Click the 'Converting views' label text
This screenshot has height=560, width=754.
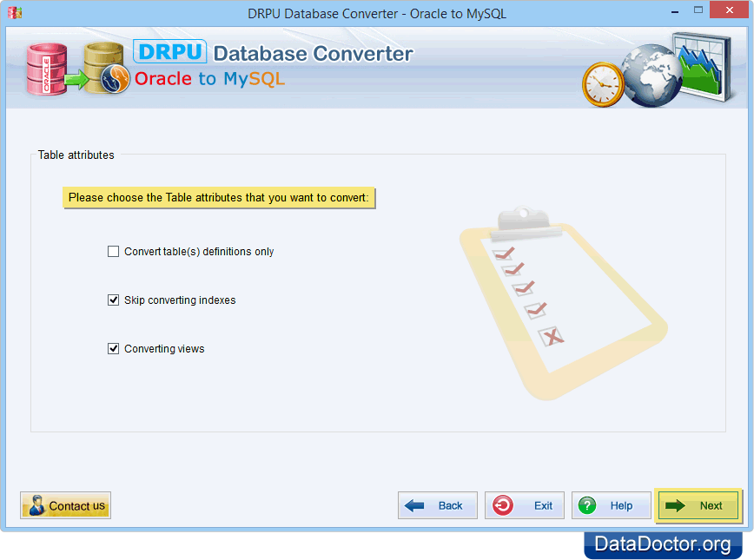click(164, 349)
